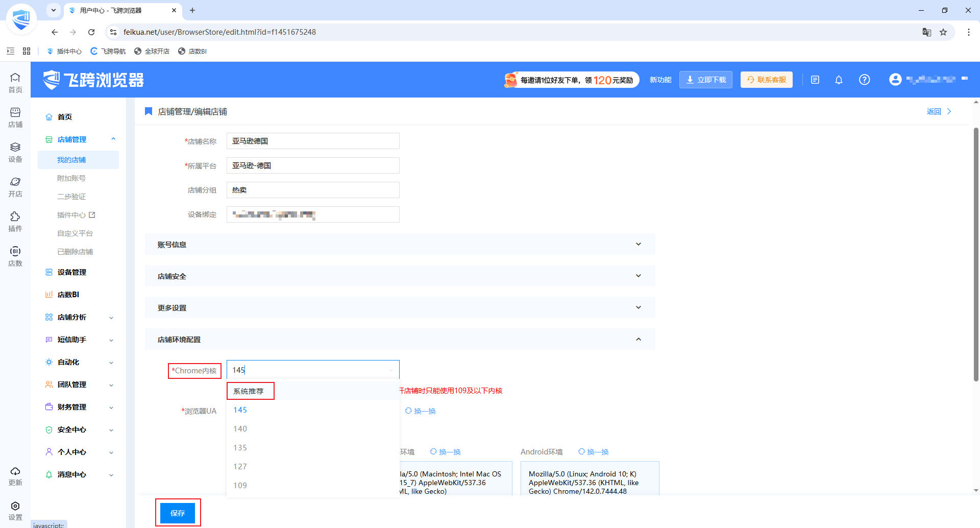Open the browser translate icon

coord(927,32)
